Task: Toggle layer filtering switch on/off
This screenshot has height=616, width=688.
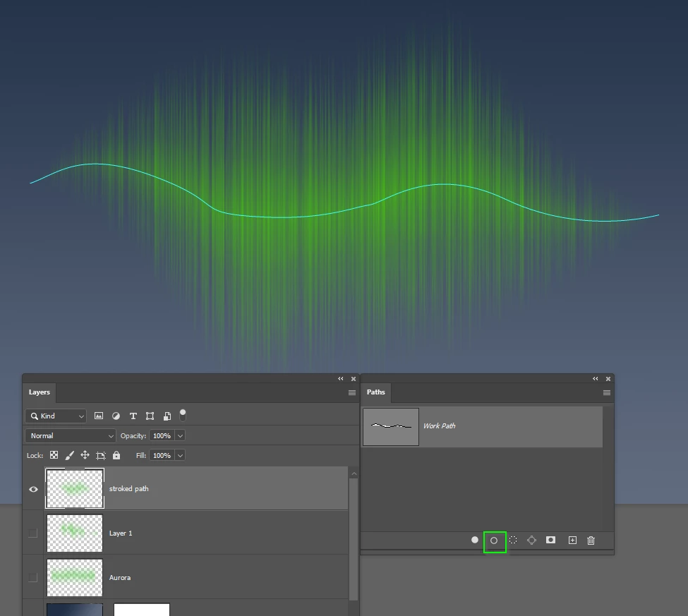Action: 183,415
